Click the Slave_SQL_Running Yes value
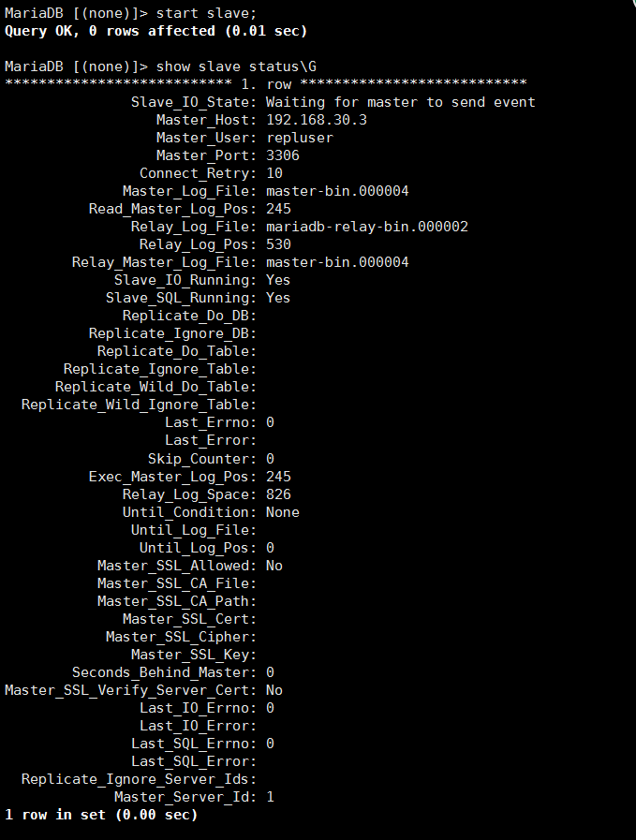The height and width of the screenshot is (840, 636). point(277,298)
